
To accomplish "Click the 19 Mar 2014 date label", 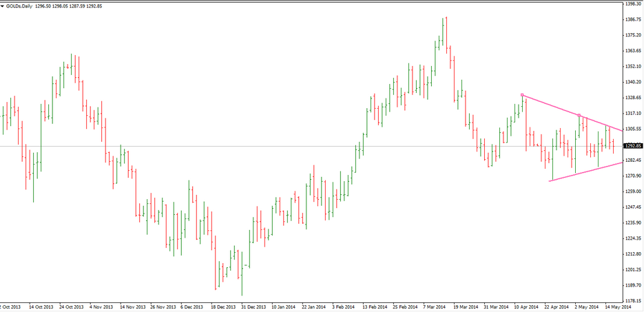I will [465, 307].
